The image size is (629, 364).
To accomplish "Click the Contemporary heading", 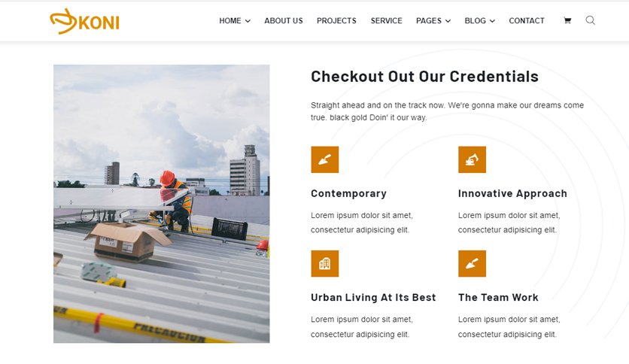I will point(348,193).
